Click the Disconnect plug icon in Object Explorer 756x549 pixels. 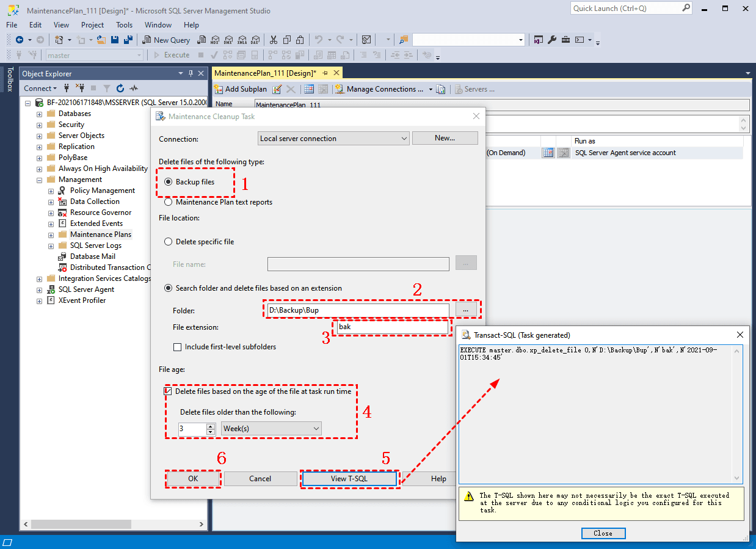coord(80,89)
